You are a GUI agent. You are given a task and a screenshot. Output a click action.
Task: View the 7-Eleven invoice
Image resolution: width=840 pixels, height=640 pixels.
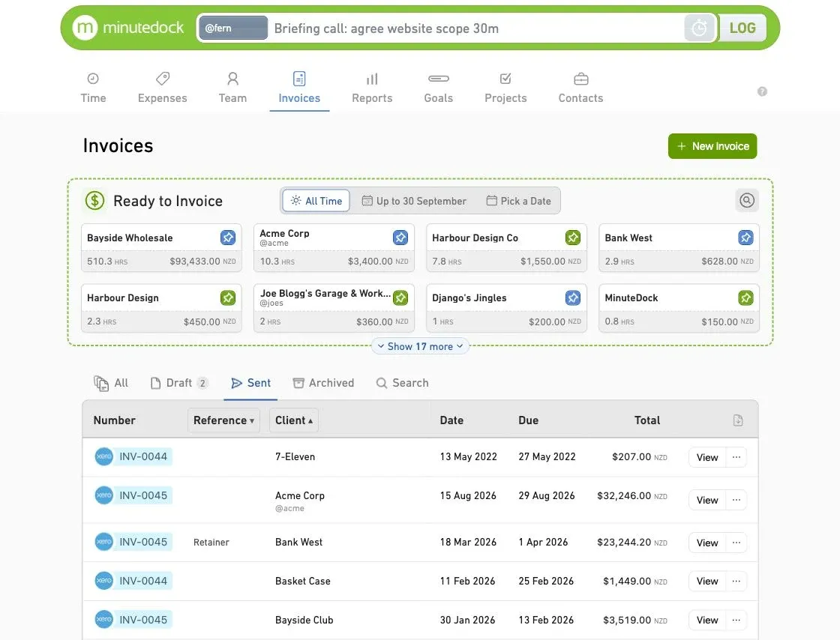[707, 458]
